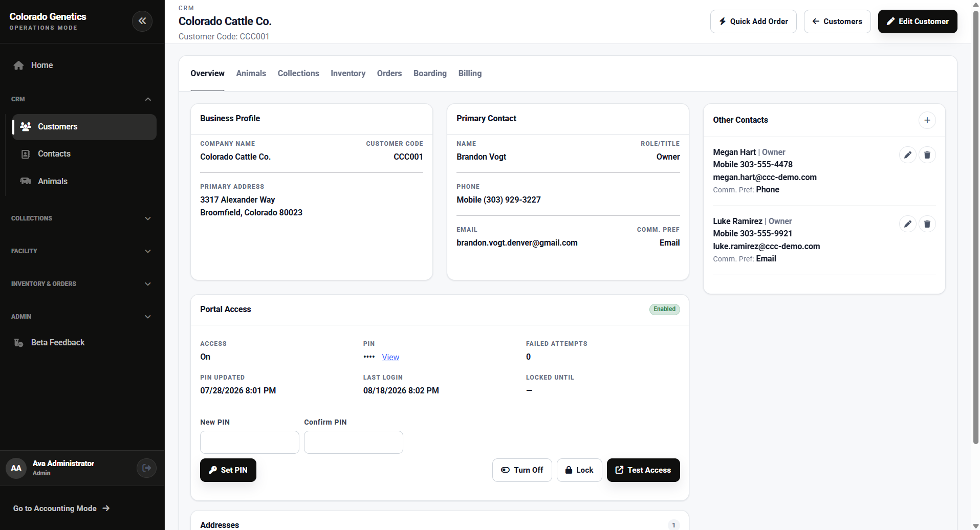
Task: Switch to the Collections tab
Action: tap(298, 74)
